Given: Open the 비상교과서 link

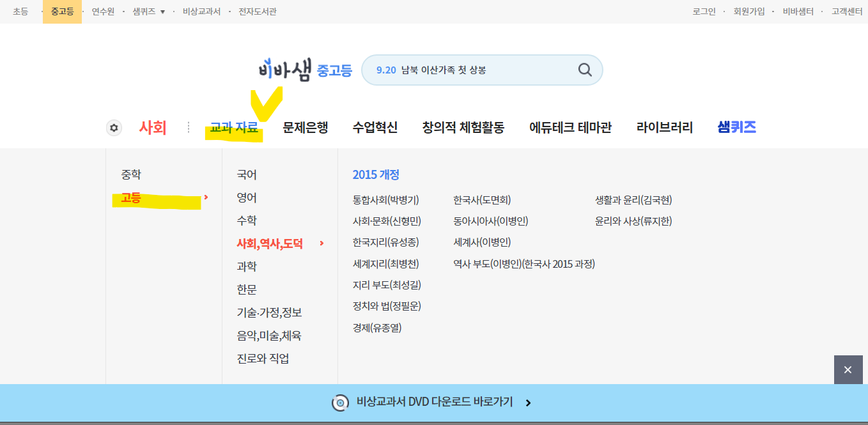Looking at the screenshot, I should 201,12.
